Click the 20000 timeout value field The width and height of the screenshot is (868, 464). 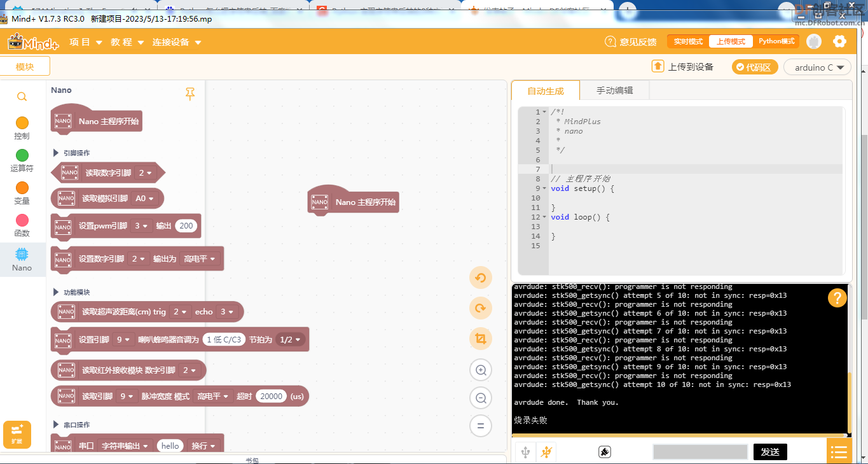click(272, 396)
